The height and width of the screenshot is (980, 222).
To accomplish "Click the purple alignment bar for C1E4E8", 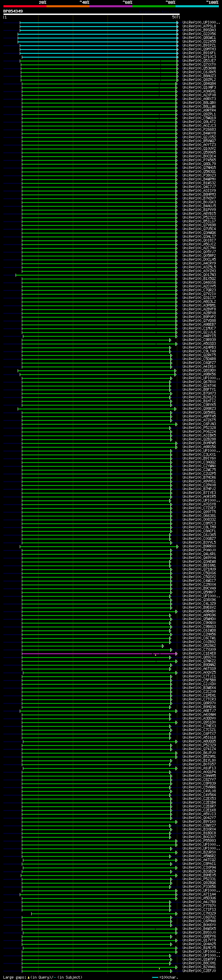I will coord(100,654).
